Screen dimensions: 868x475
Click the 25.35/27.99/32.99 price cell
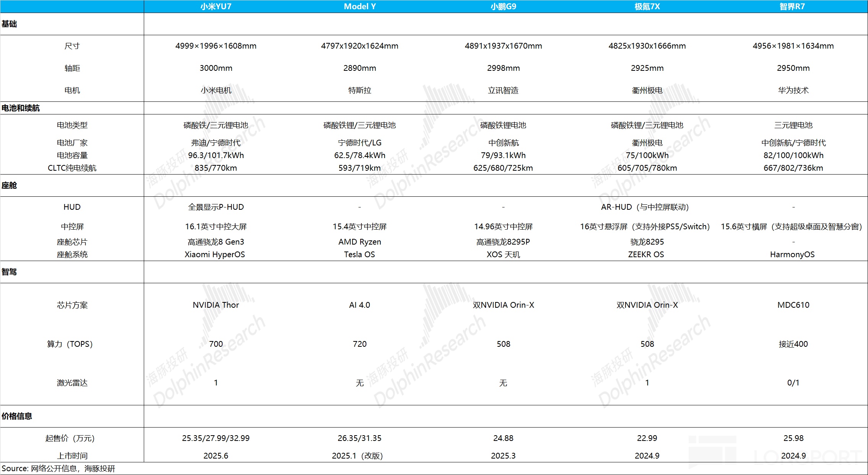(x=216, y=438)
